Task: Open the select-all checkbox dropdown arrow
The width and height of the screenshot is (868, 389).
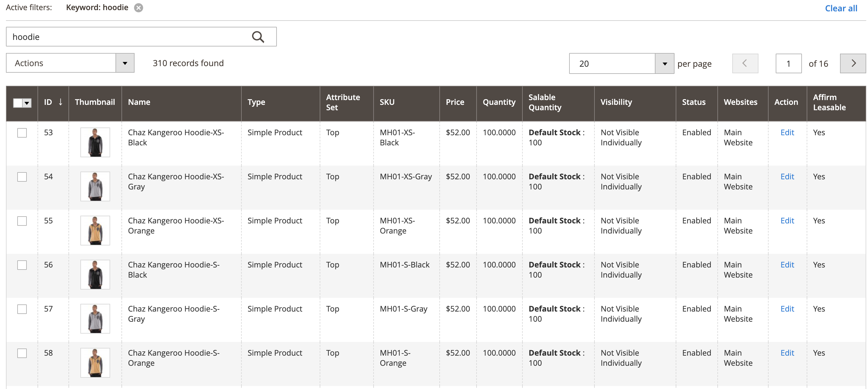Action: point(27,103)
